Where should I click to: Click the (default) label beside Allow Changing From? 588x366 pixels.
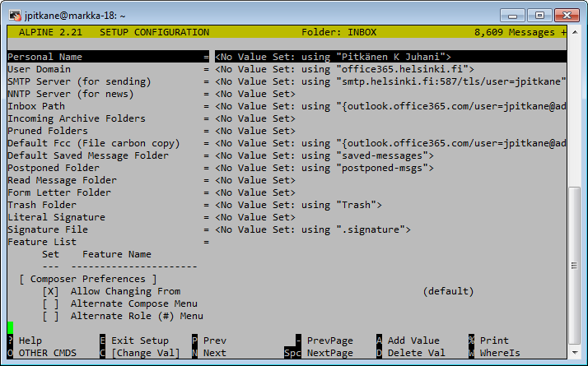448,291
